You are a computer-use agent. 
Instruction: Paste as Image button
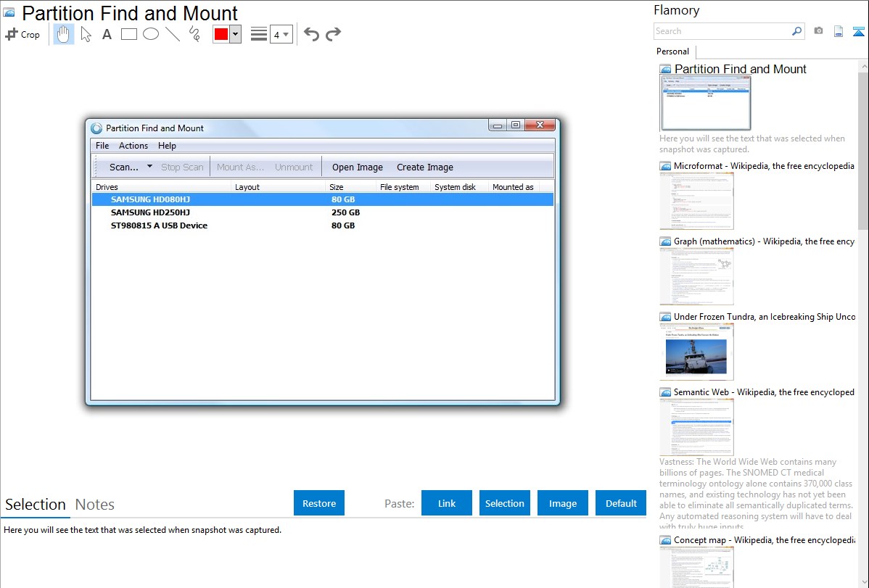[x=562, y=502]
